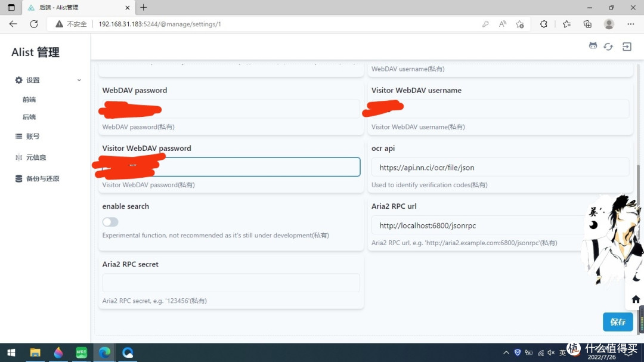Click inside the ocr api input field
This screenshot has height=362, width=644.
(x=500, y=167)
